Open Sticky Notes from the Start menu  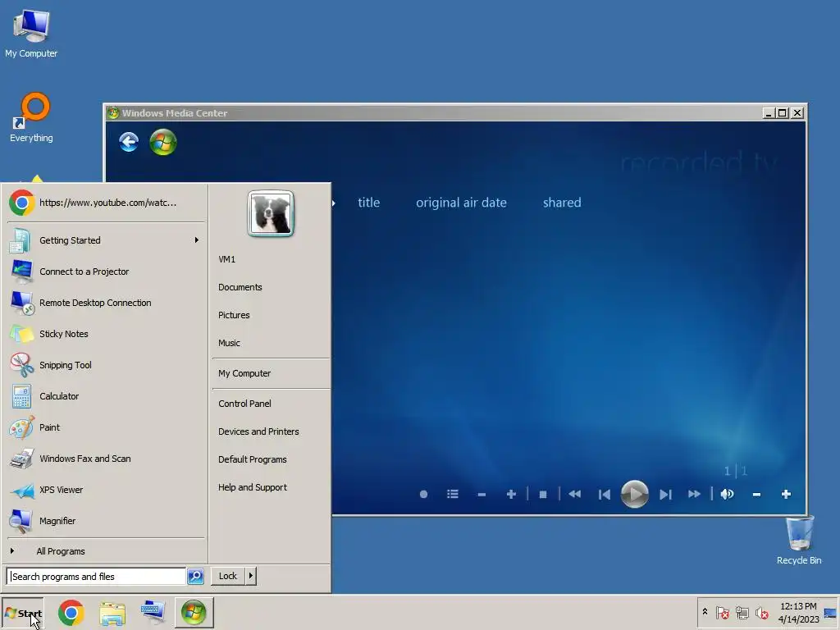pyautogui.click(x=106, y=334)
